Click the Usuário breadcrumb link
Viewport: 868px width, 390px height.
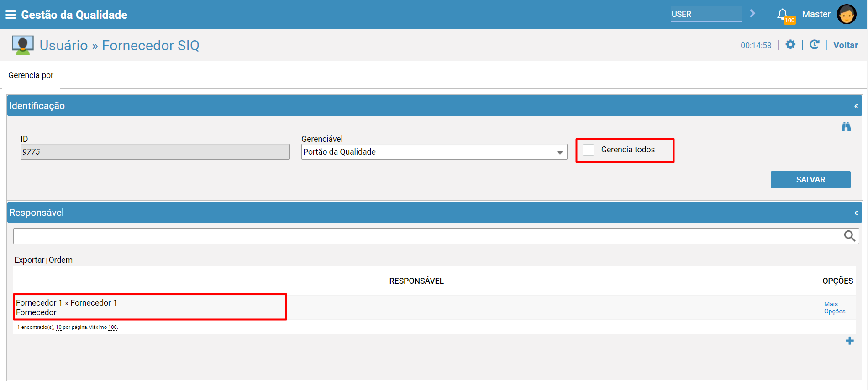(x=64, y=45)
